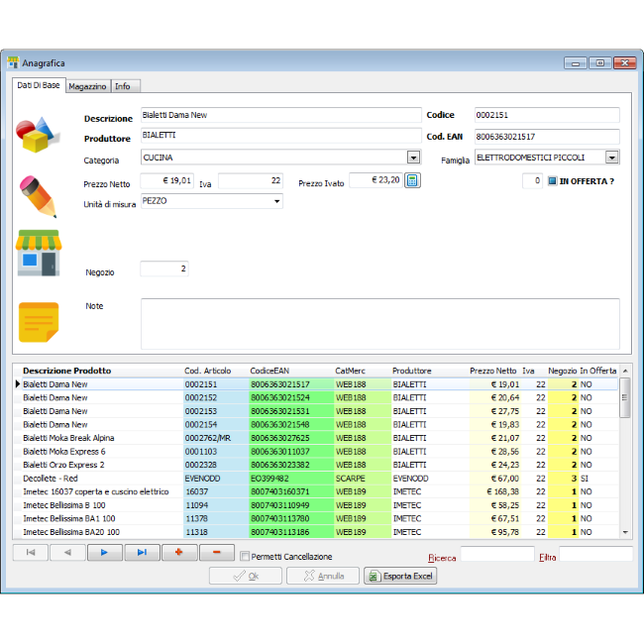This screenshot has height=644, width=644.
Task: Click article code cell 0002152
Action: (x=216, y=398)
